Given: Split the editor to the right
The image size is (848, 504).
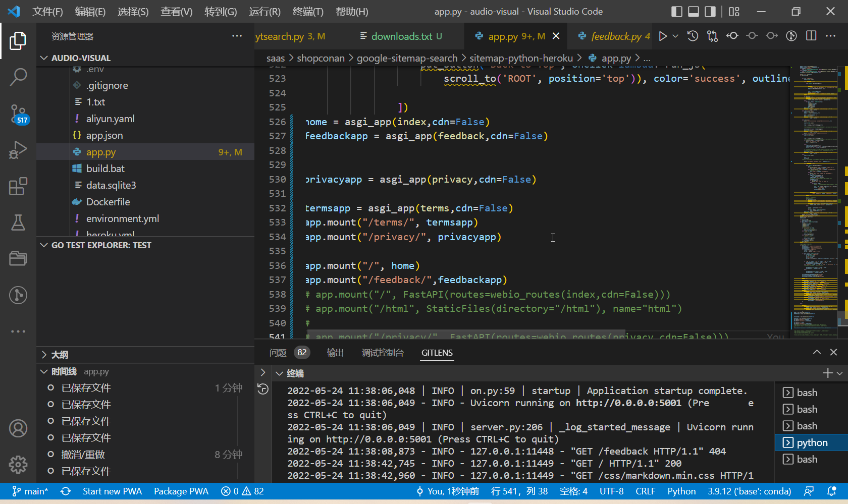Looking at the screenshot, I should pos(811,36).
